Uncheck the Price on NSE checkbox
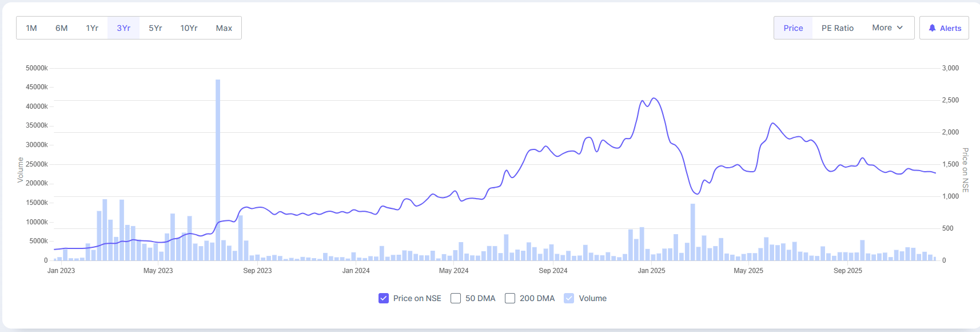980x332 pixels. (384, 298)
